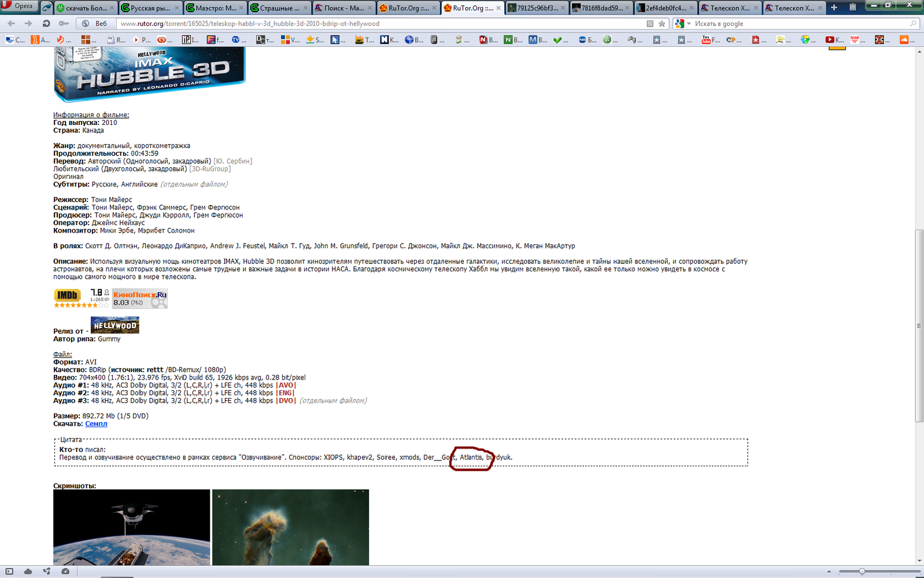Open the view options arrow beside zoom slider
The width and height of the screenshot is (924, 578).
829,571
